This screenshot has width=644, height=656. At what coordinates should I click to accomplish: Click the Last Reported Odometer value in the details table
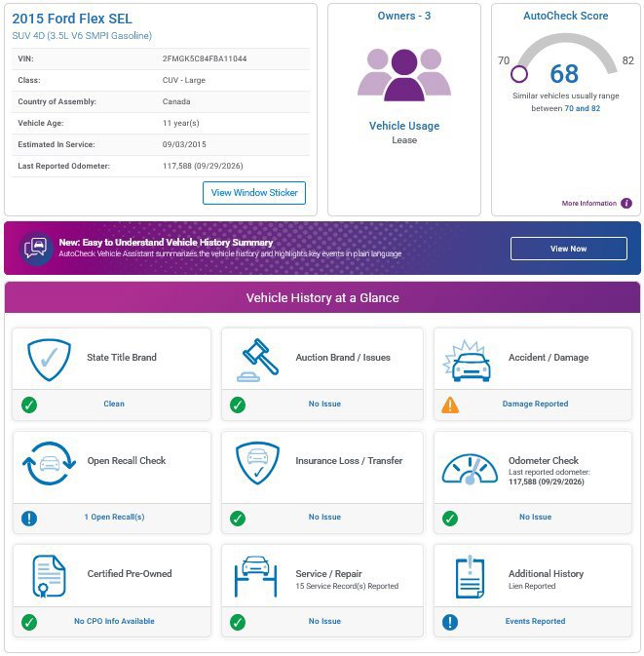coord(203,166)
